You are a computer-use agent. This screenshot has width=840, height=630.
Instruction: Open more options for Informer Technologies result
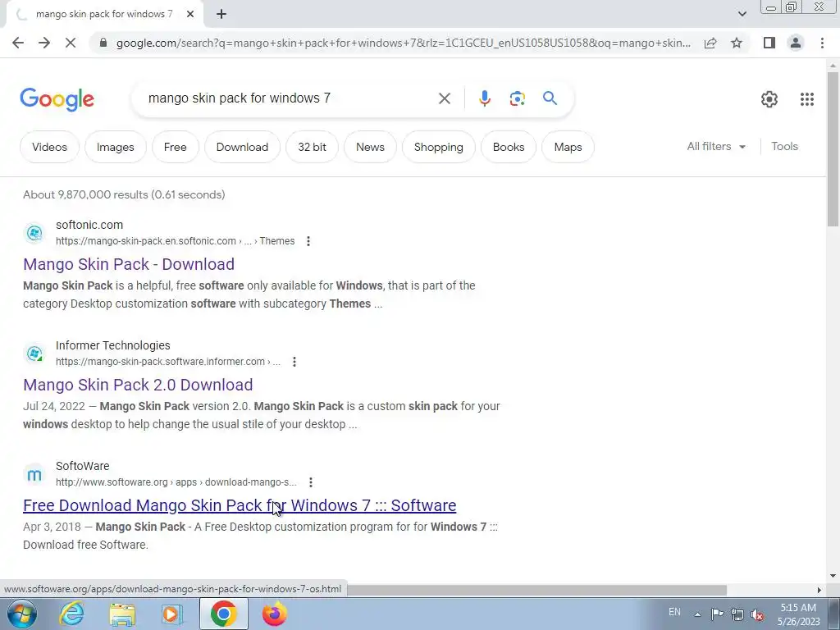(294, 362)
